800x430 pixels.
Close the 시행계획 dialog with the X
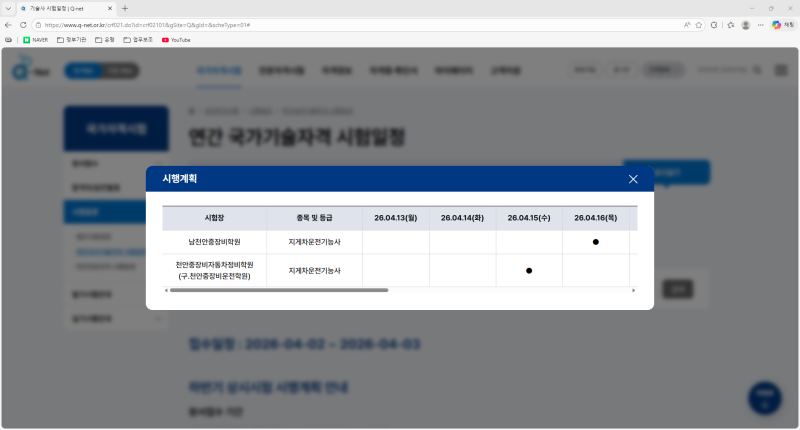point(633,179)
